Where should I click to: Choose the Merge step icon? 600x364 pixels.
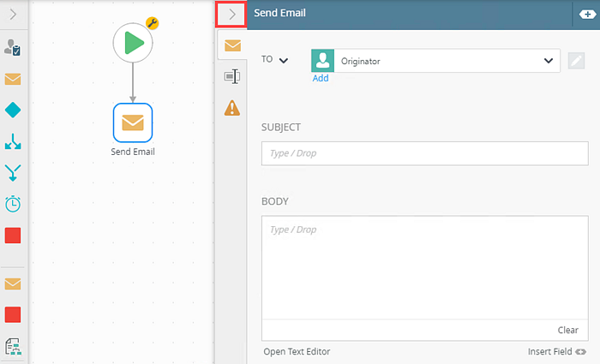(x=13, y=173)
